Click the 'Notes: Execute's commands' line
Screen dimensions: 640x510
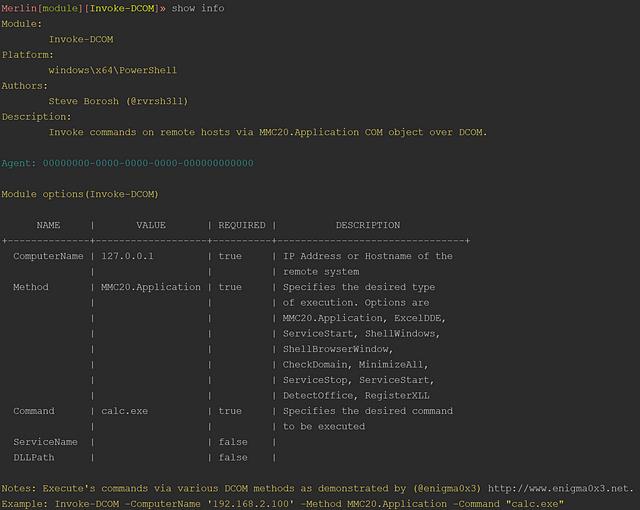[317, 489]
